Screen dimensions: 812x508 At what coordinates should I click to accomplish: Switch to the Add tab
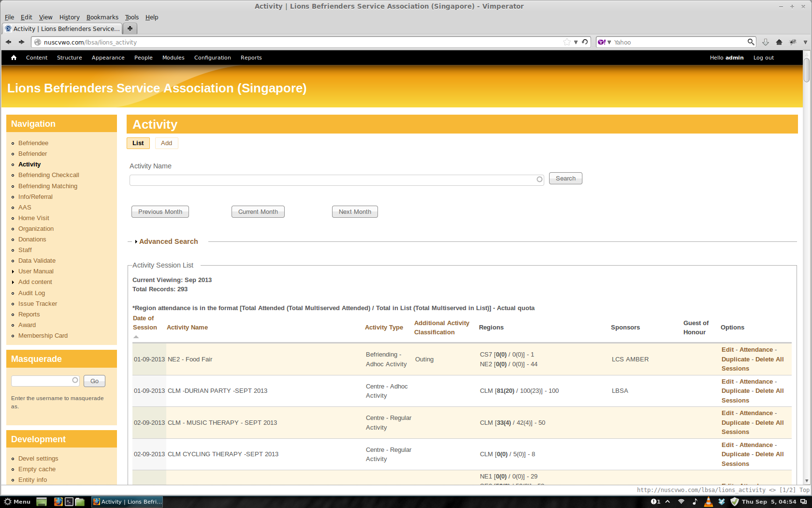pos(166,143)
